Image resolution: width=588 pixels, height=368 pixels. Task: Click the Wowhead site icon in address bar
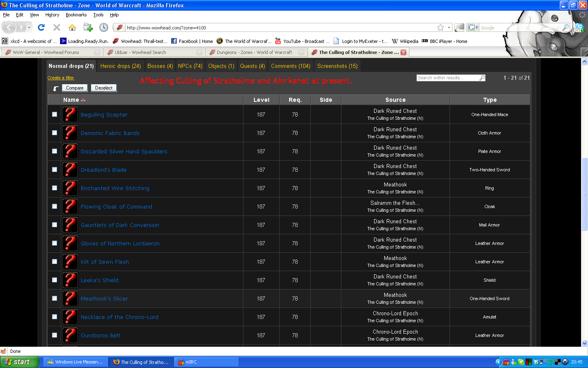[x=120, y=27]
